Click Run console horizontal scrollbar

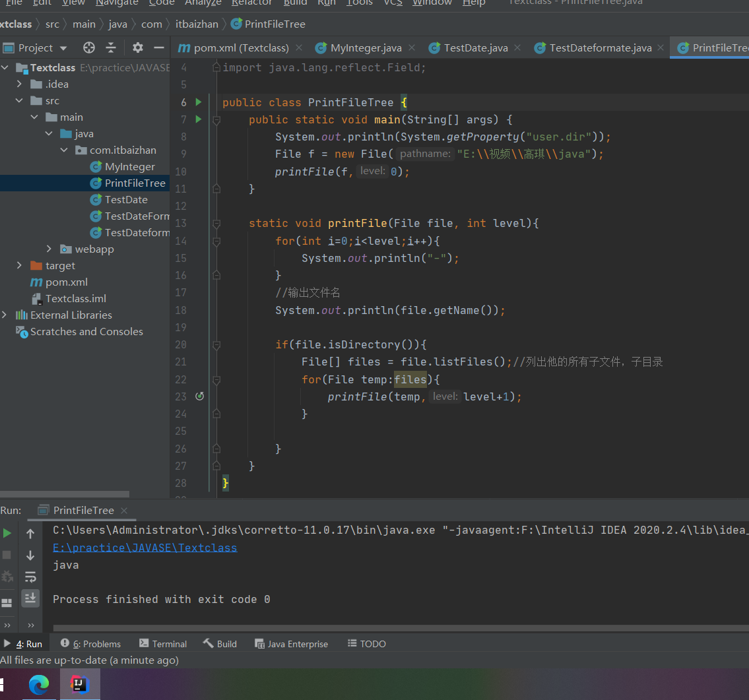click(401, 627)
